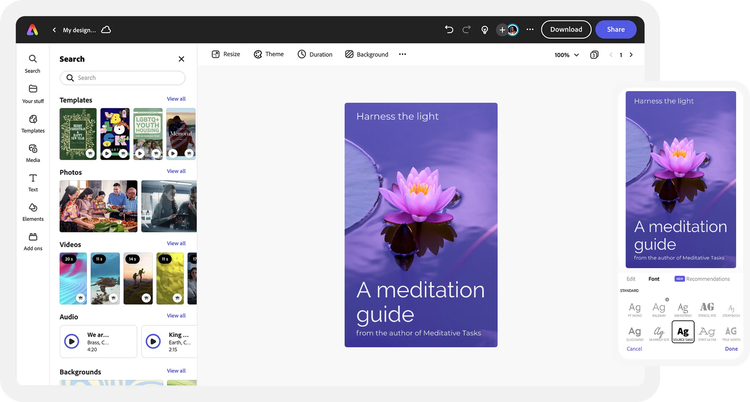Select the people with tablet photo

tap(169, 206)
